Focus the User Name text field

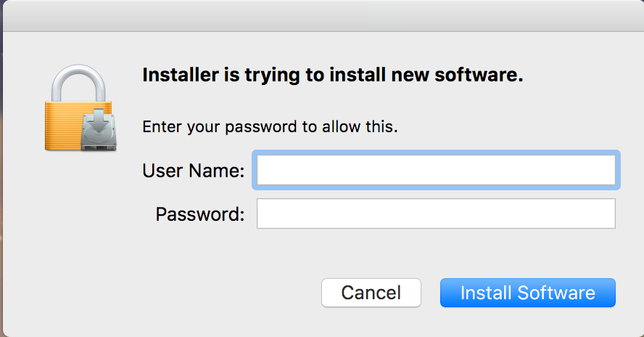coord(436,170)
